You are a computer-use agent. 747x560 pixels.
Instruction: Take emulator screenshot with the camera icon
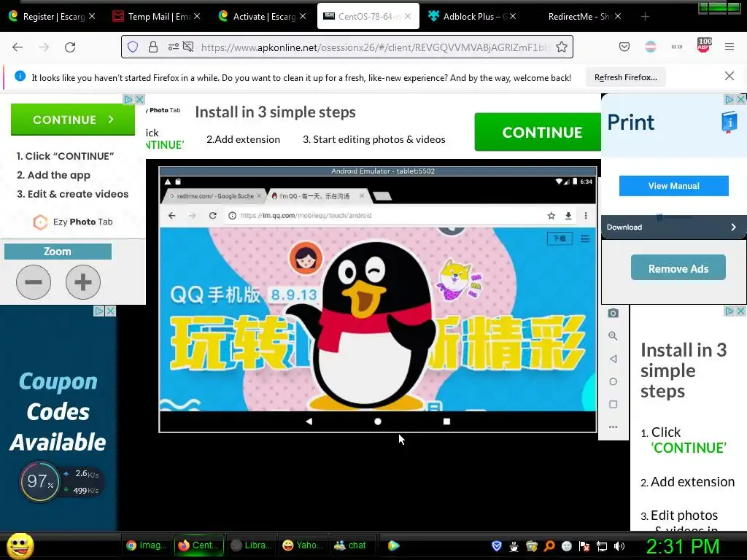(613, 313)
